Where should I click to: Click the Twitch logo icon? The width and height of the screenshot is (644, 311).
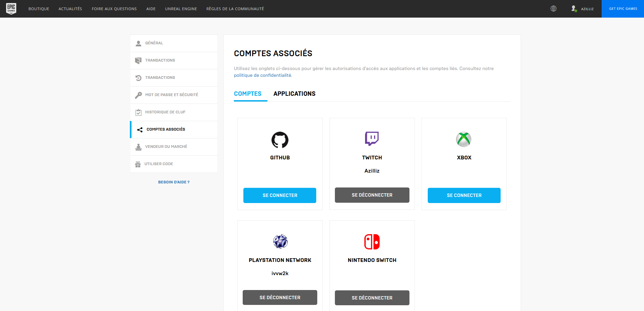tap(372, 139)
